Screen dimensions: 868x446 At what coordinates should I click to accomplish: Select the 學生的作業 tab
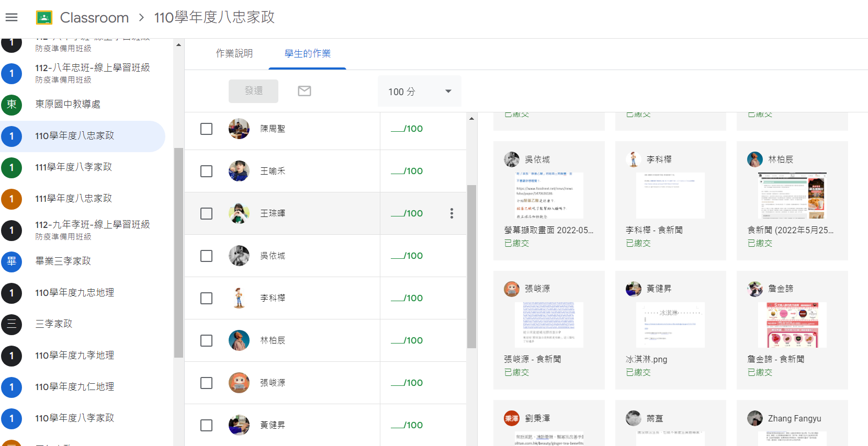[307, 53]
